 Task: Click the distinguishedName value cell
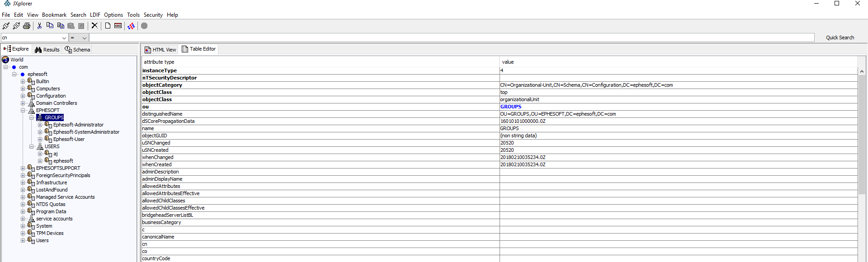pos(679,114)
